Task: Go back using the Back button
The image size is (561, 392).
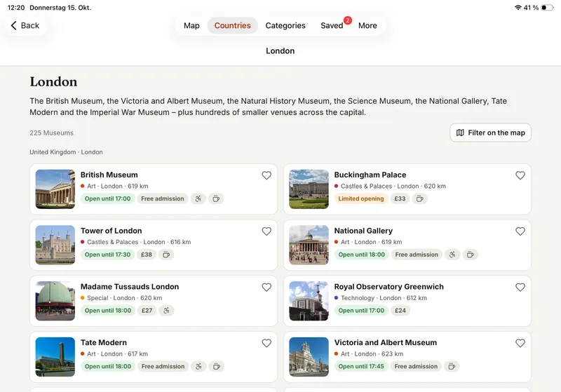Action: (25, 25)
